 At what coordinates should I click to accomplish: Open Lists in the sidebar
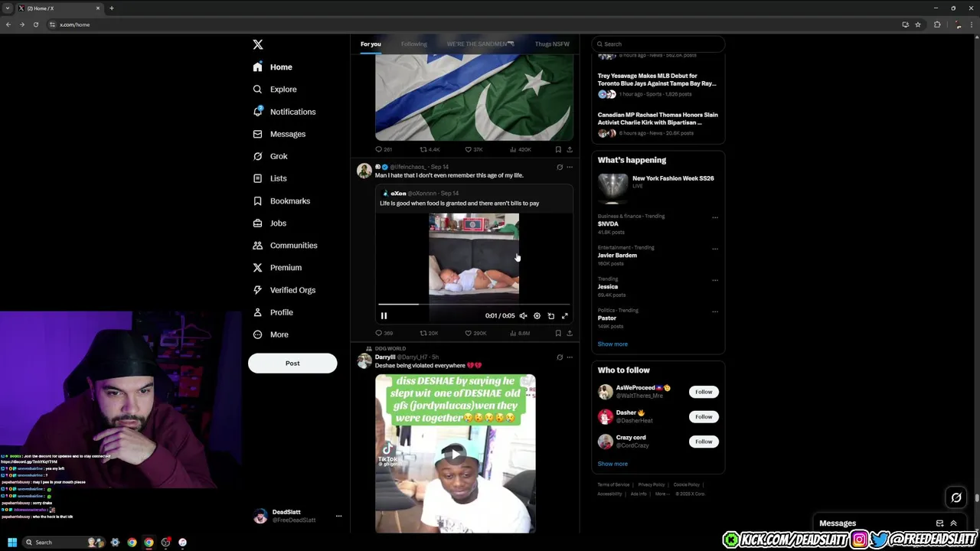269,178
